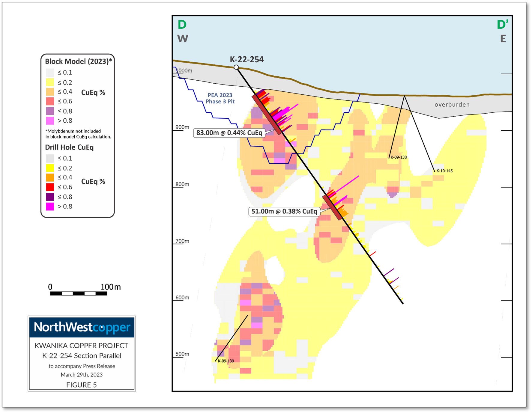532x413 pixels.
Task: Click the 'FIGURE 5' caption
Action: click(82, 385)
